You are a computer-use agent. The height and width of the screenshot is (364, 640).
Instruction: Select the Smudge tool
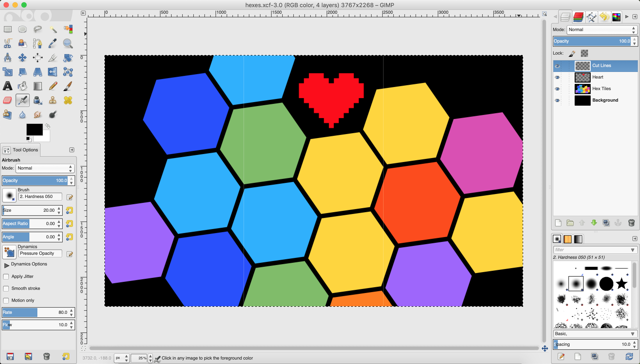(38, 115)
